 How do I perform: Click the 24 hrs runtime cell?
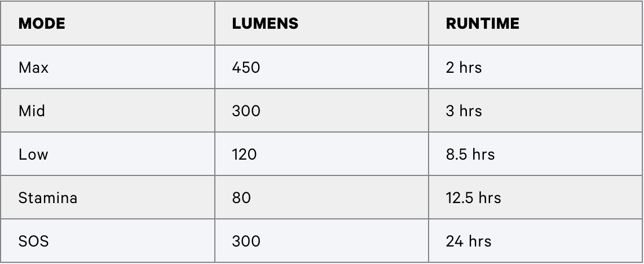pyautogui.click(x=536, y=241)
